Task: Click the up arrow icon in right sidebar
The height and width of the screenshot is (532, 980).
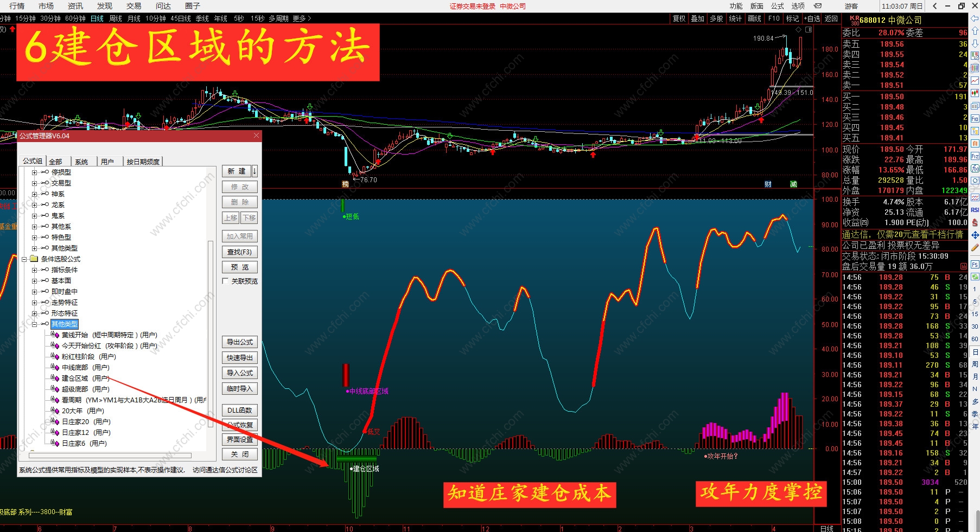Action: pos(975,31)
